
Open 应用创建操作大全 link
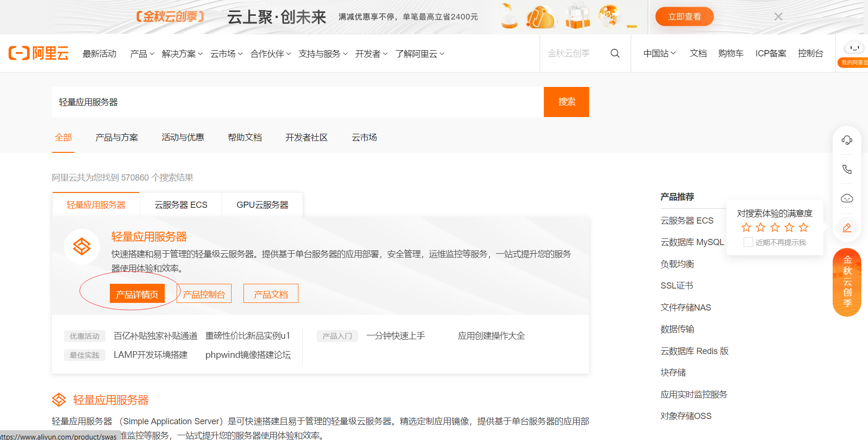(491, 336)
